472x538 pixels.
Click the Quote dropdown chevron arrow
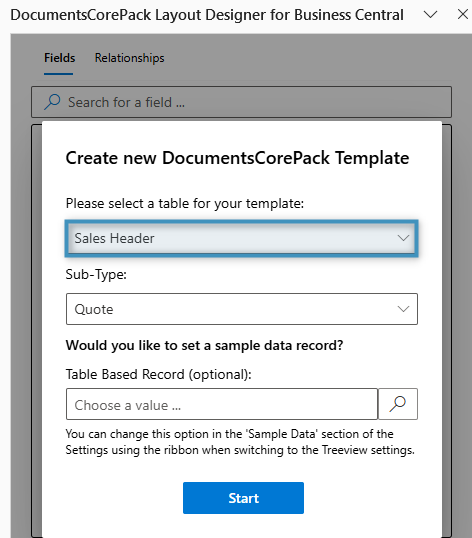(403, 309)
